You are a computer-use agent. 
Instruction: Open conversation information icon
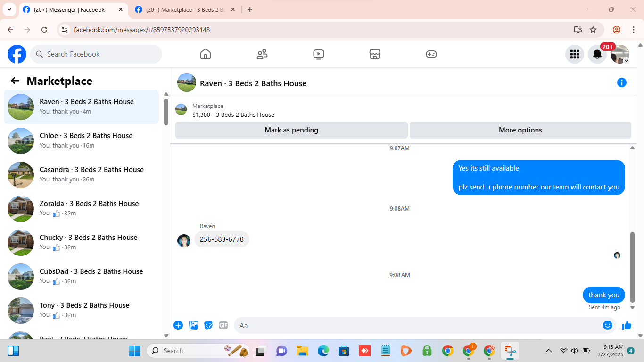coord(622,83)
